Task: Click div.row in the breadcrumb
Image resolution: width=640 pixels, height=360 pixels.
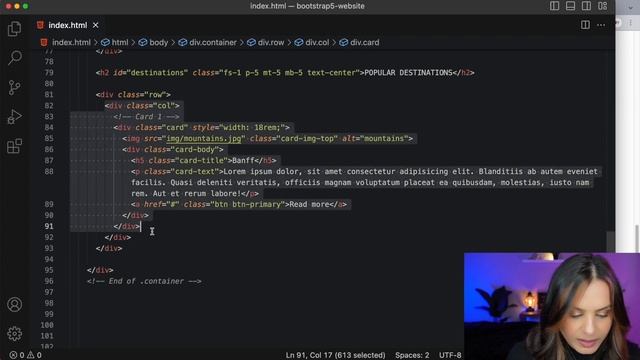Action: click(271, 42)
